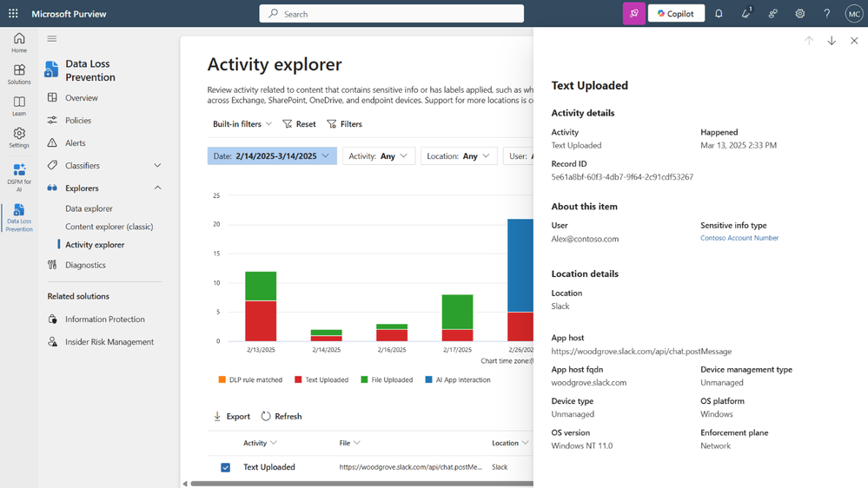Viewport: 868px width, 488px height.
Task: Click the blue AI App Interaction bar
Action: pyautogui.click(x=520, y=266)
